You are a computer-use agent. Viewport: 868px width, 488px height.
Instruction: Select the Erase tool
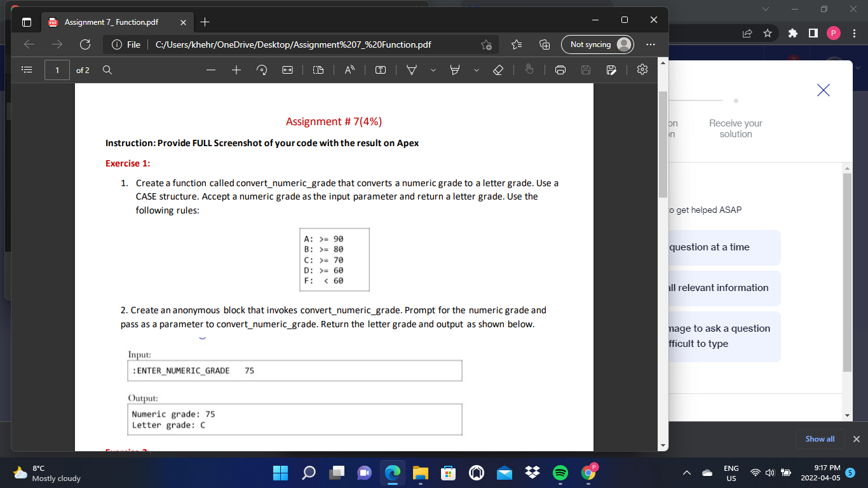497,70
